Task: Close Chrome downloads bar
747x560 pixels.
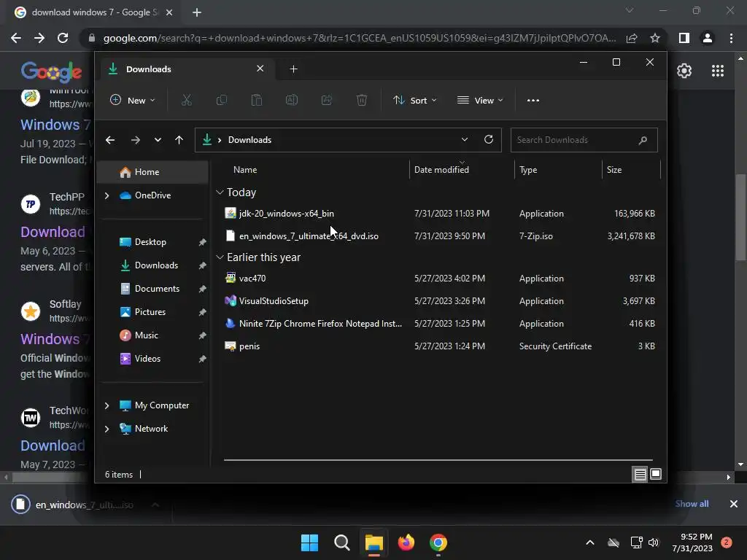Action: click(x=734, y=504)
